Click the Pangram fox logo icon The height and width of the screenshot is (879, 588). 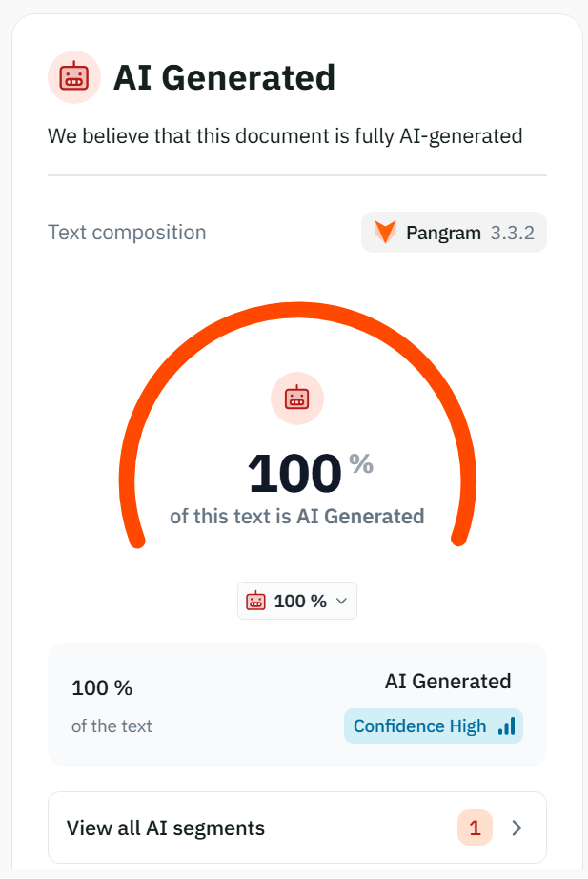[385, 232]
